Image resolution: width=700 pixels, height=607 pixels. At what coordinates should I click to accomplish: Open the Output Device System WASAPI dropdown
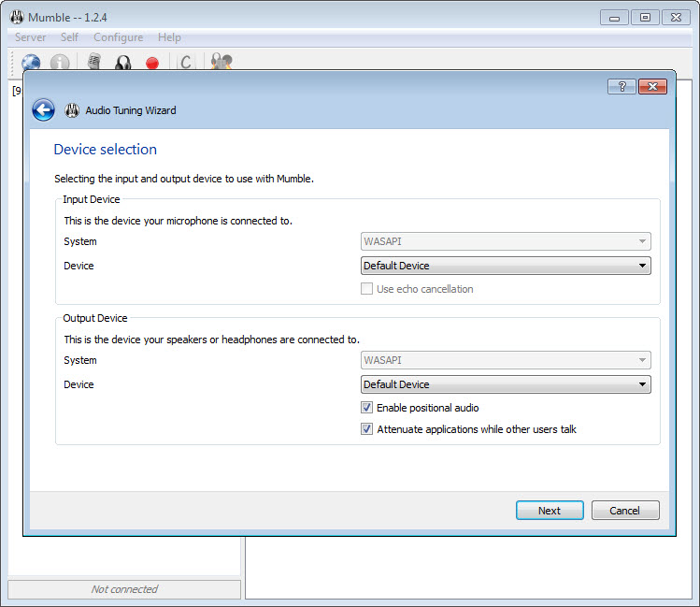pos(506,360)
